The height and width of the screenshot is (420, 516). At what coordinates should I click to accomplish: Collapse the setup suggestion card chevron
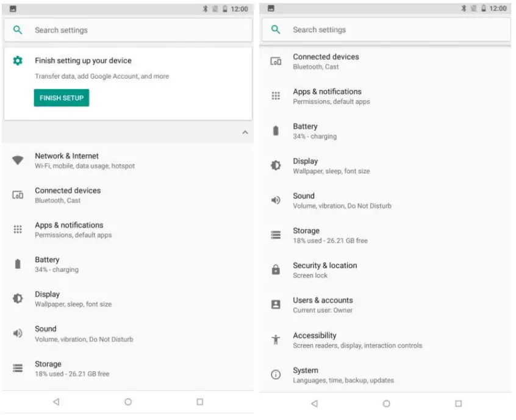pyautogui.click(x=245, y=132)
